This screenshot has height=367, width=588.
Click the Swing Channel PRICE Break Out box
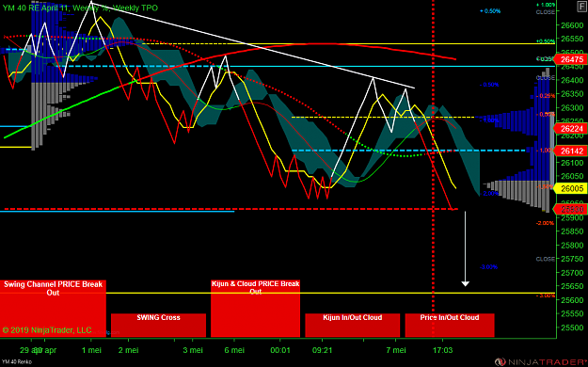(x=53, y=309)
